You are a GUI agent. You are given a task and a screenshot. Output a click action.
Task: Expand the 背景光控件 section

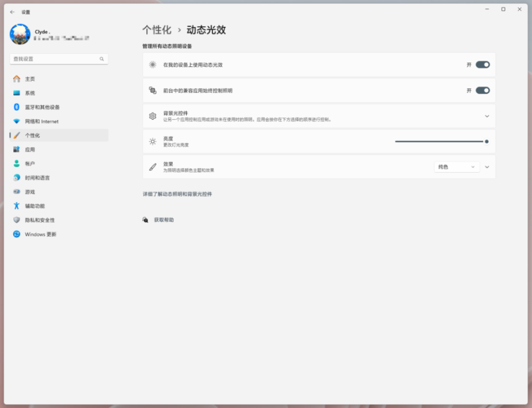tap(486, 116)
